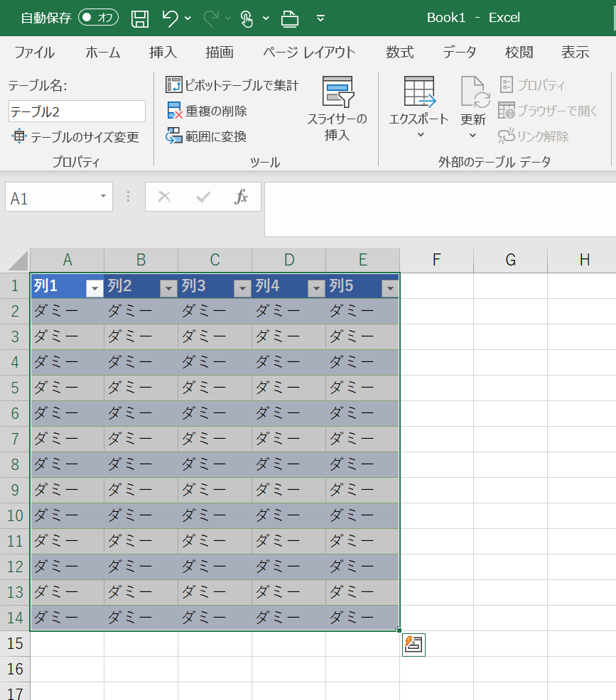Insert a slicer (スライサーの挿入)
616x700 pixels.
pyautogui.click(x=337, y=109)
